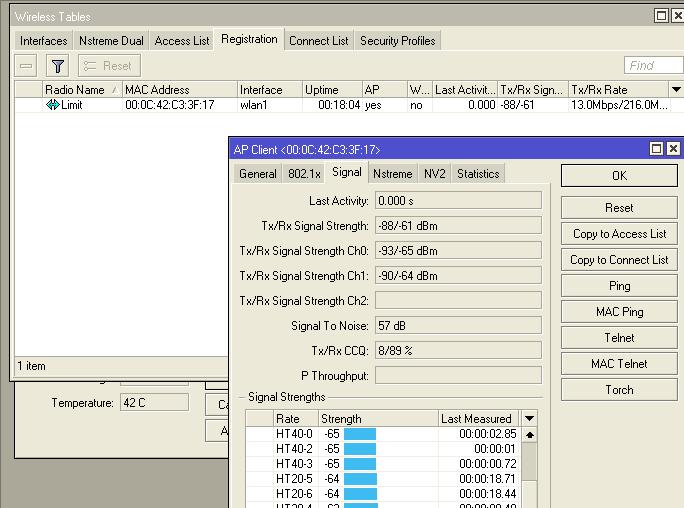Maximize the Wireless Tables window
This screenshot has width=684, height=508.
click(661, 16)
